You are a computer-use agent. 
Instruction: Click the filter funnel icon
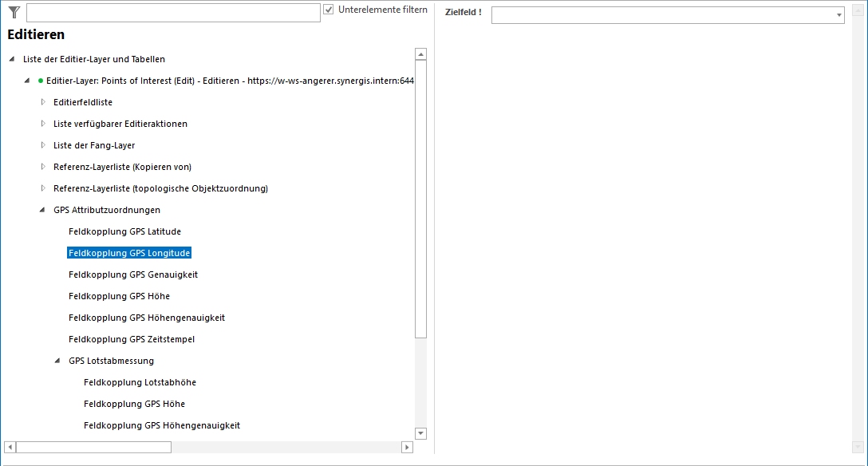point(14,12)
